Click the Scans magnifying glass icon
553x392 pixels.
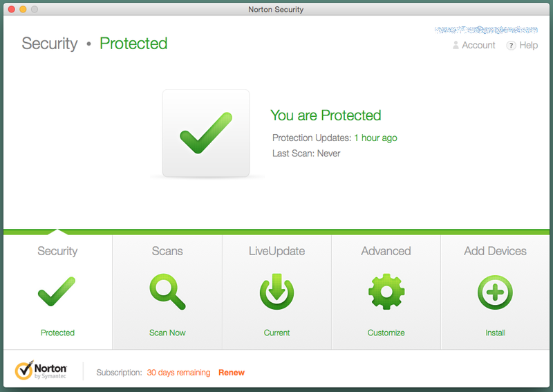[x=167, y=292]
